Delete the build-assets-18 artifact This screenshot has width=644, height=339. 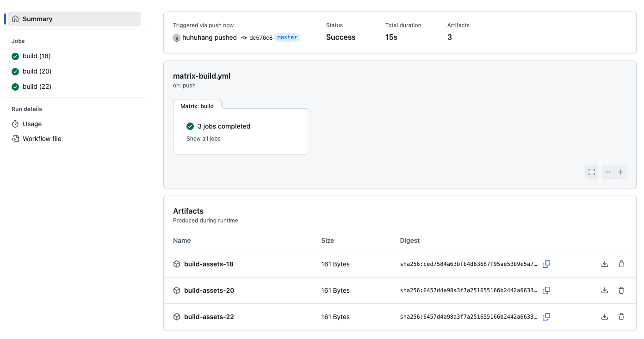621,264
